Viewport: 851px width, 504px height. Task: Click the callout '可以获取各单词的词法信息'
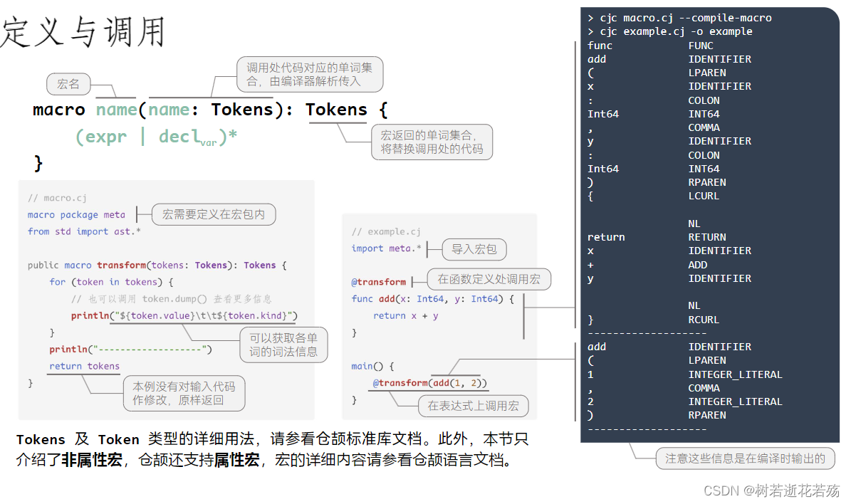pyautogui.click(x=284, y=345)
